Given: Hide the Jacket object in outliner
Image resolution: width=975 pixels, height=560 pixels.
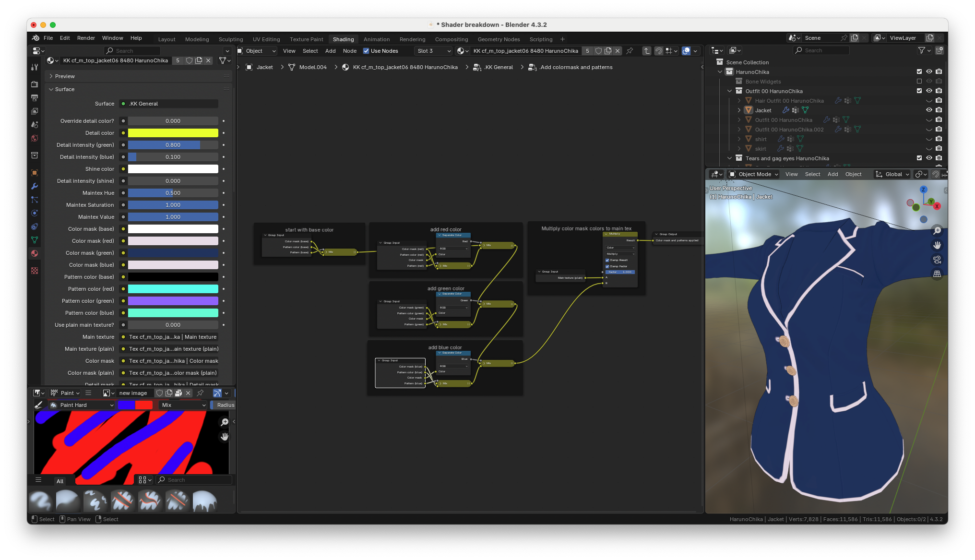Looking at the screenshot, I should point(929,110).
